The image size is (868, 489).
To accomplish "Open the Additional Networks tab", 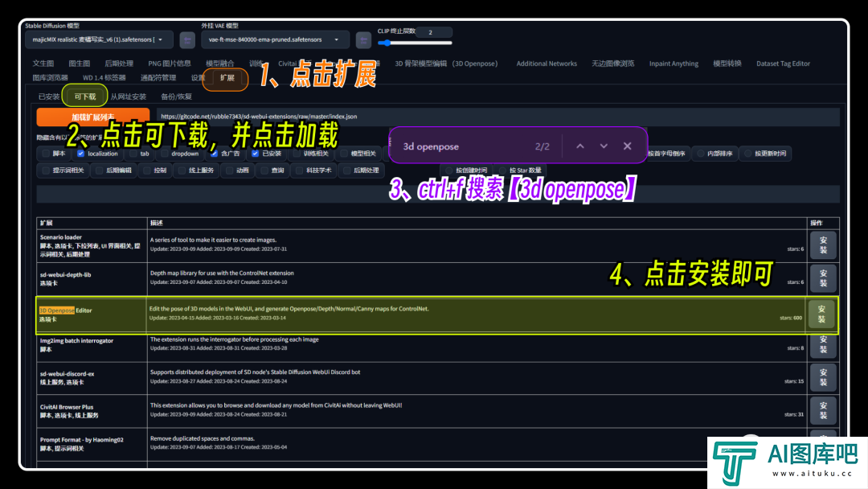I will (x=547, y=64).
